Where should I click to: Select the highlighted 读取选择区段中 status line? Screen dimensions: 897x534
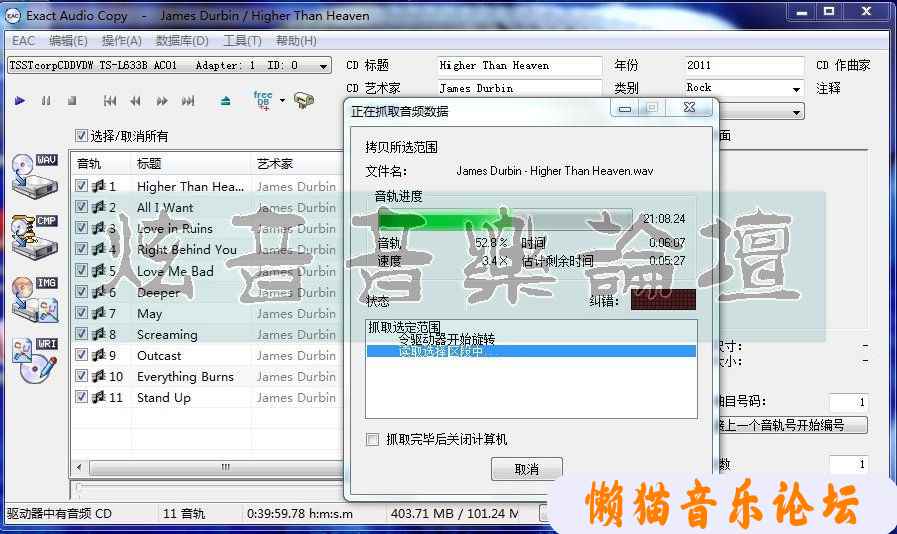[x=531, y=351]
